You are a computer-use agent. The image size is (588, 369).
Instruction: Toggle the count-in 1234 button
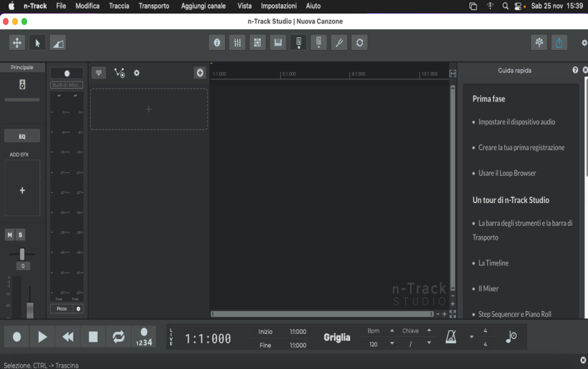point(144,337)
